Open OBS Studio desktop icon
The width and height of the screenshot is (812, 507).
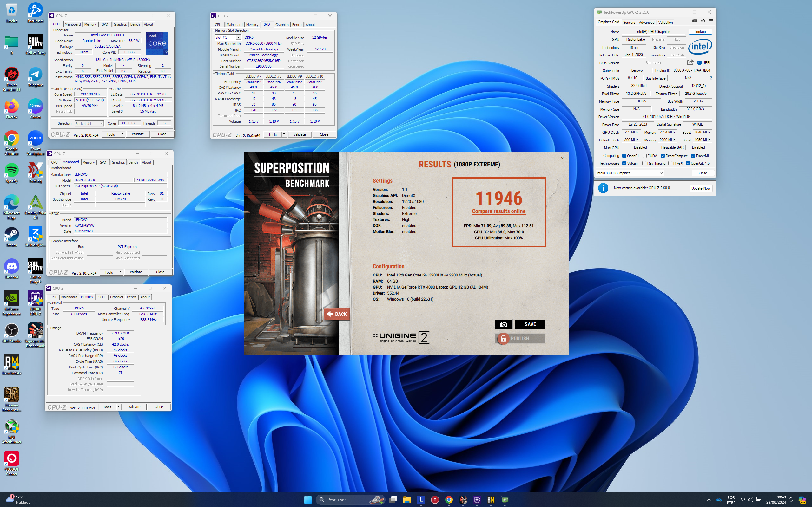pos(12,333)
